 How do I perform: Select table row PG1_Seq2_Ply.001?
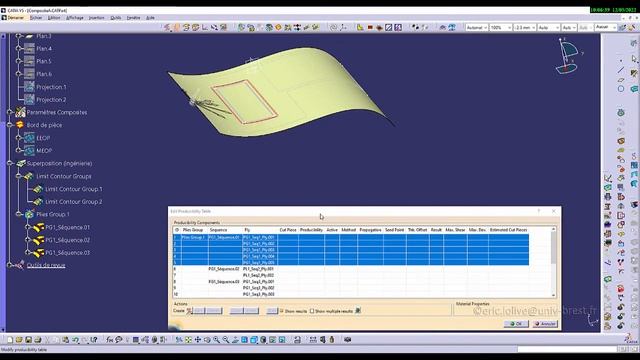point(351,269)
